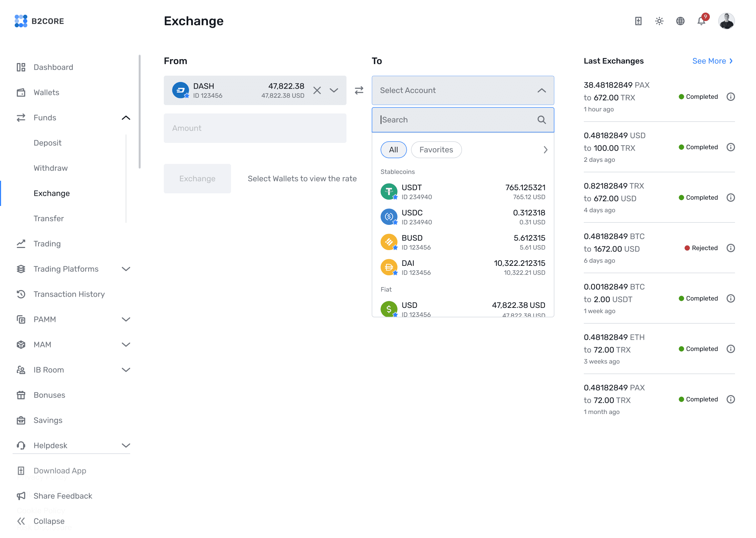
Task: Show info for PAX to 672.00 TRX
Action: click(731, 97)
